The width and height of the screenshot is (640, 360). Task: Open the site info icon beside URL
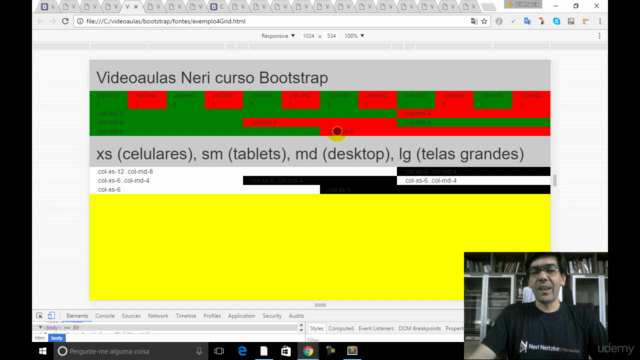pos(80,21)
